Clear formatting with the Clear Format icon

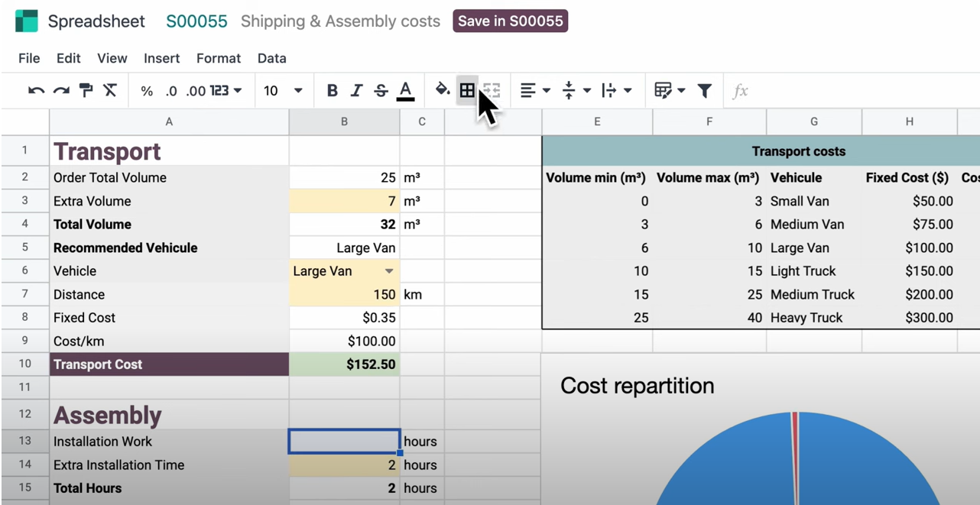click(110, 90)
